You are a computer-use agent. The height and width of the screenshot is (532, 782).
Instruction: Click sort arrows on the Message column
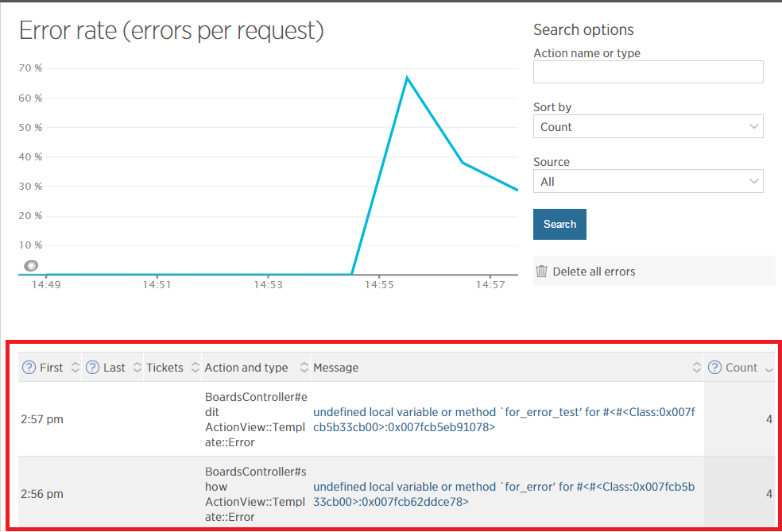(696, 368)
